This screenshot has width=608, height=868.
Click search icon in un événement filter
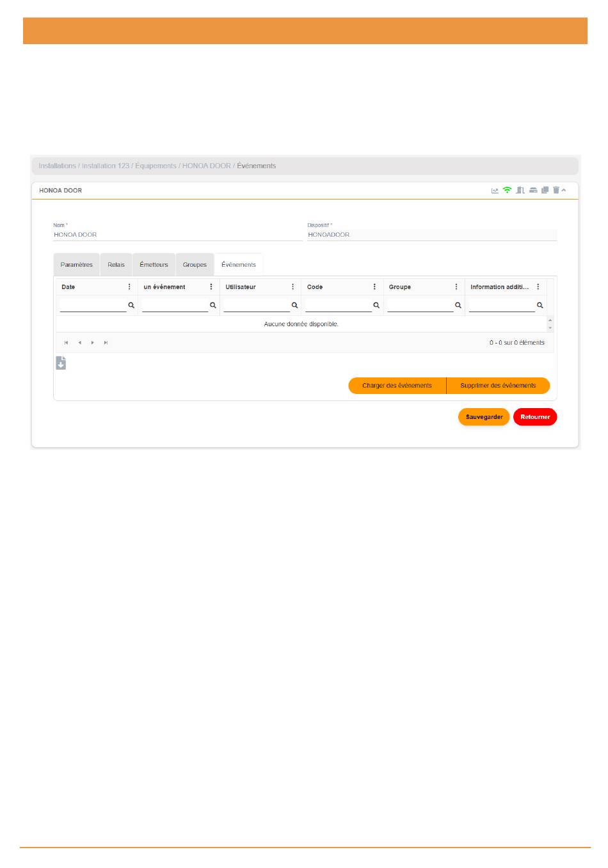(213, 305)
